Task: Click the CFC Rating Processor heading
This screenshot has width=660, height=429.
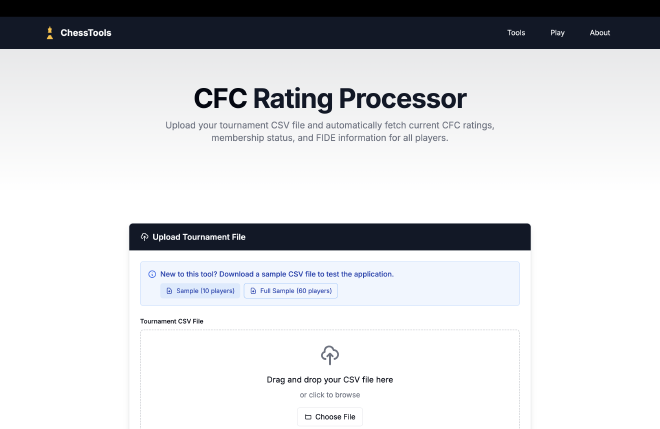Action: [x=330, y=99]
